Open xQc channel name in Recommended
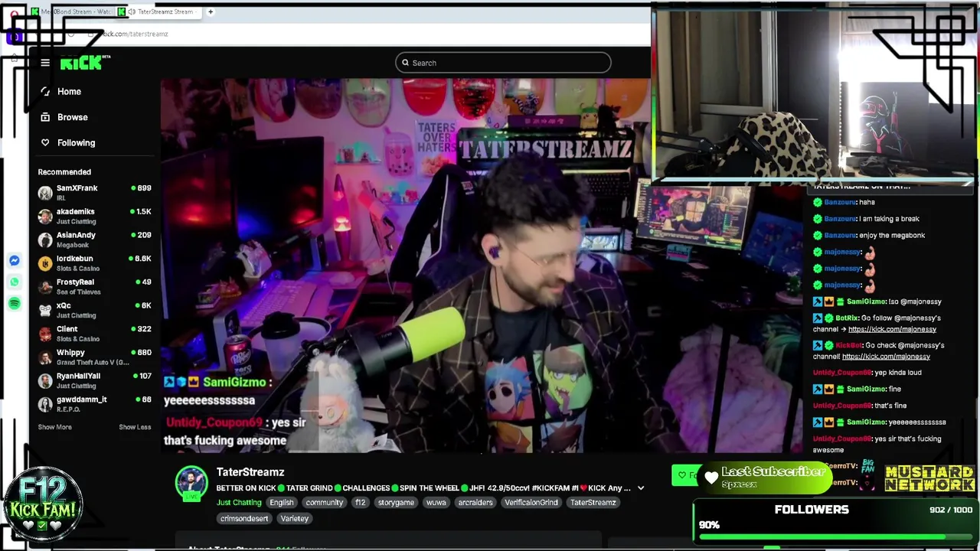The width and height of the screenshot is (980, 551). point(64,305)
